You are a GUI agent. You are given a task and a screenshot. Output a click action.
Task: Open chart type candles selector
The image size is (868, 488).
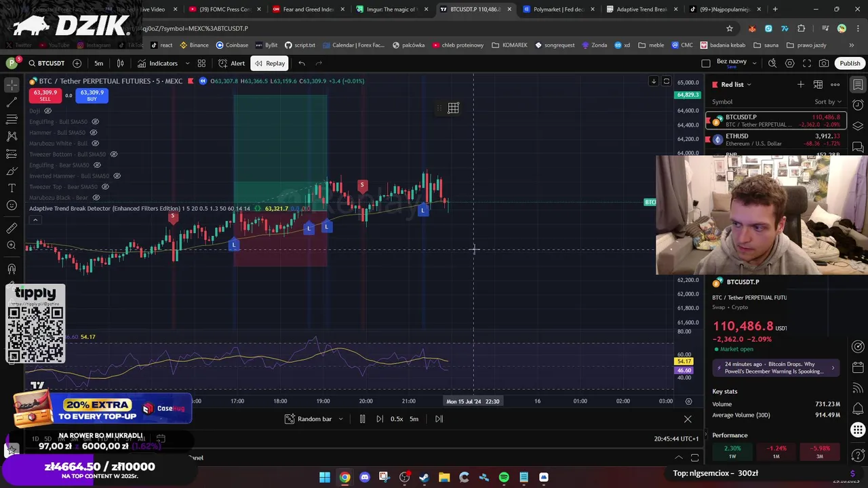pyautogui.click(x=120, y=63)
